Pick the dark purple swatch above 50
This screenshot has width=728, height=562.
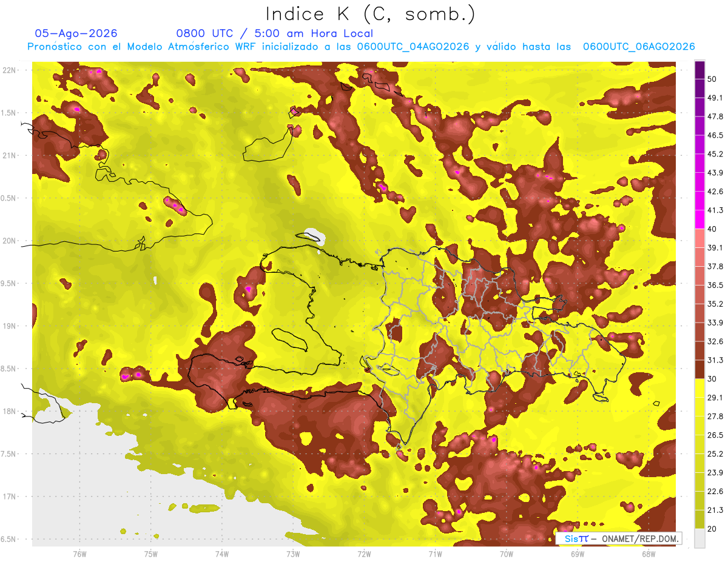700,70
